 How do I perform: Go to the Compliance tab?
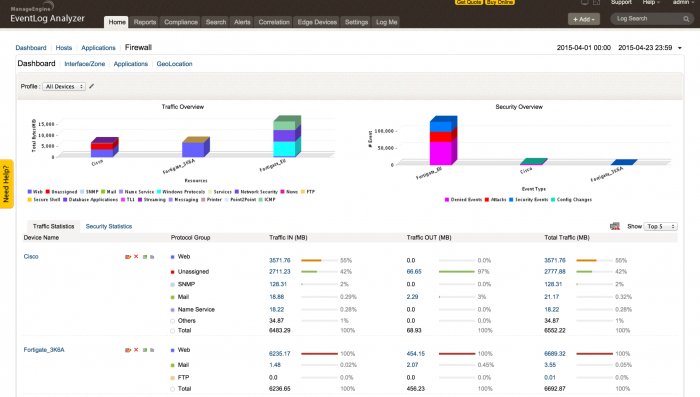(181, 22)
